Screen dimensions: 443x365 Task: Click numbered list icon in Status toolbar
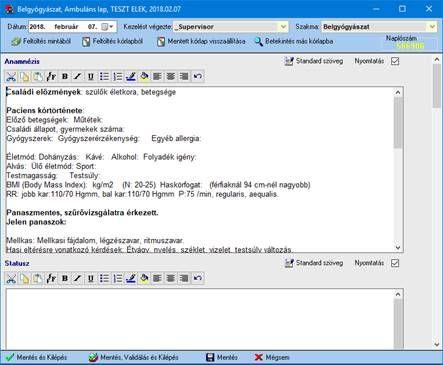[117, 278]
